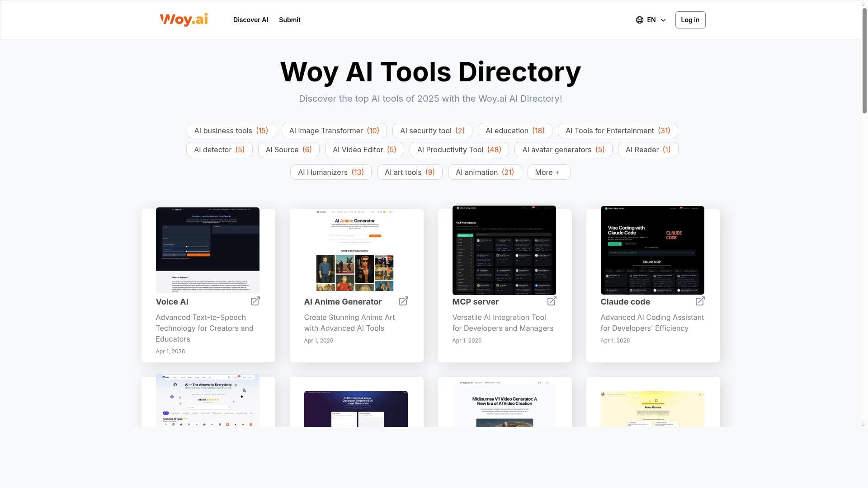Open the Discover AI menu
The height and width of the screenshot is (488, 868).
point(250,20)
